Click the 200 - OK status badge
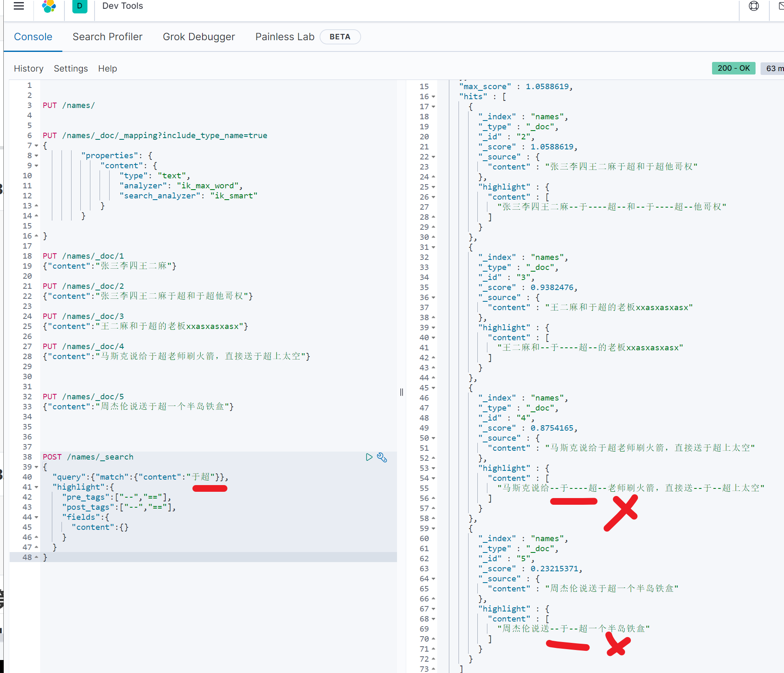The height and width of the screenshot is (673, 784). pyautogui.click(x=733, y=68)
